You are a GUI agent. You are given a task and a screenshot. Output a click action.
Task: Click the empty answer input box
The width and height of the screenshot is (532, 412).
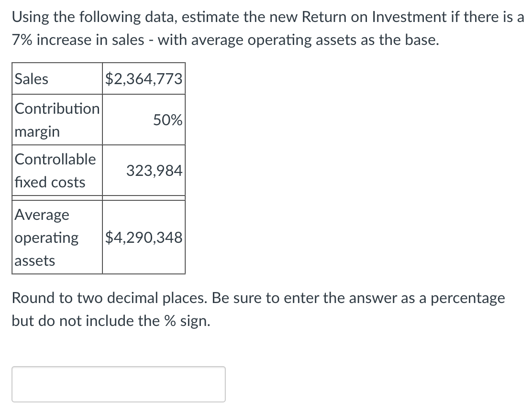[118, 384]
